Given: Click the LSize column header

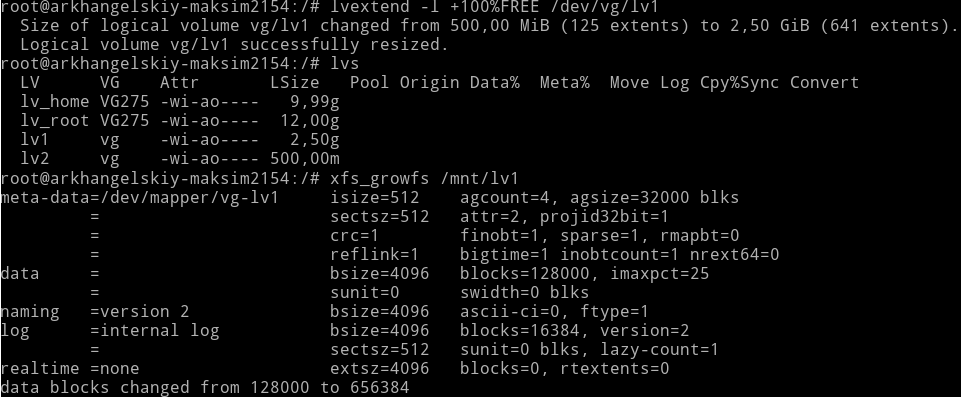Looking at the screenshot, I should click(295, 83).
